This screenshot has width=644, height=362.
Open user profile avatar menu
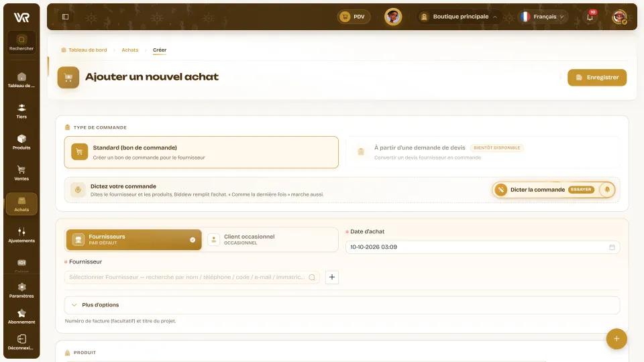tap(619, 17)
